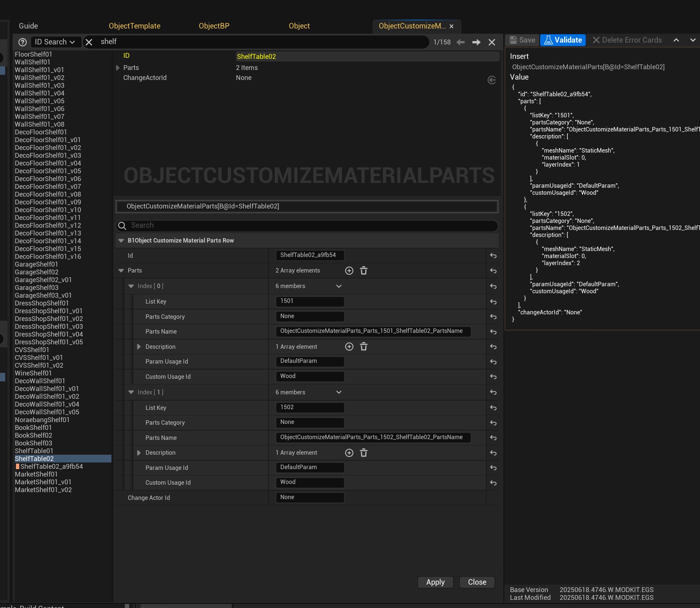
Task: Expand error cards with down chevron
Action: click(693, 40)
